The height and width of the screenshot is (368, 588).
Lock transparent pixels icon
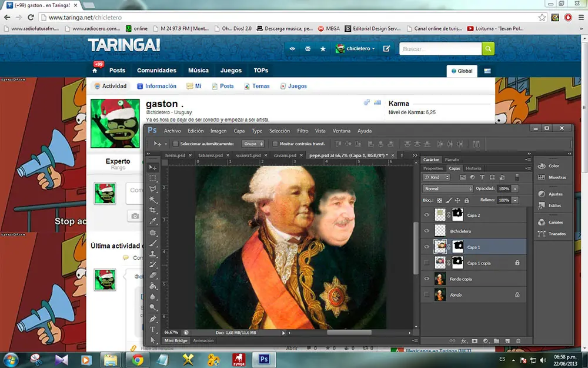(439, 201)
